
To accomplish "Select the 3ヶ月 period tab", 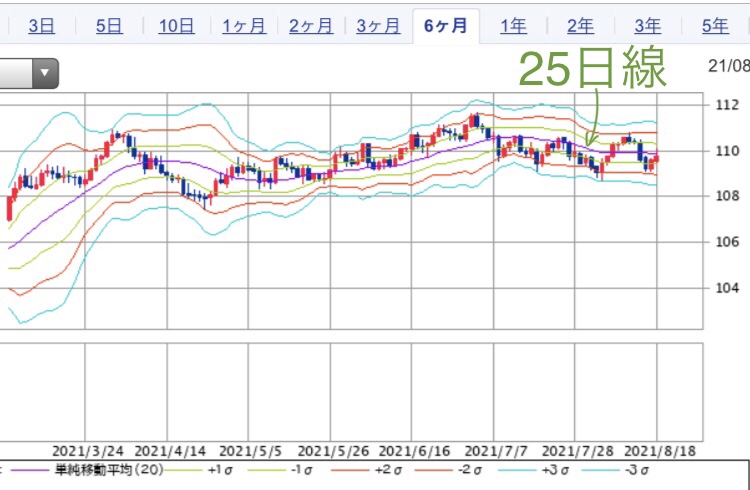I will tap(378, 26).
